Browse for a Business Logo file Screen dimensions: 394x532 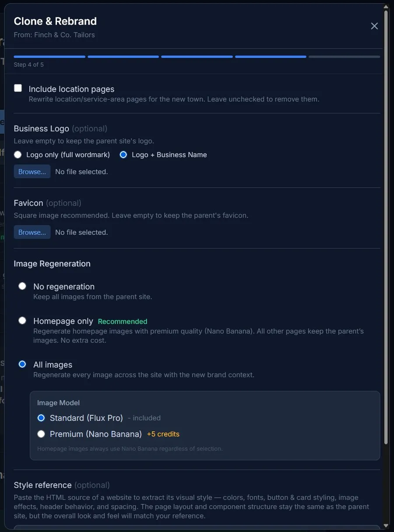point(32,172)
